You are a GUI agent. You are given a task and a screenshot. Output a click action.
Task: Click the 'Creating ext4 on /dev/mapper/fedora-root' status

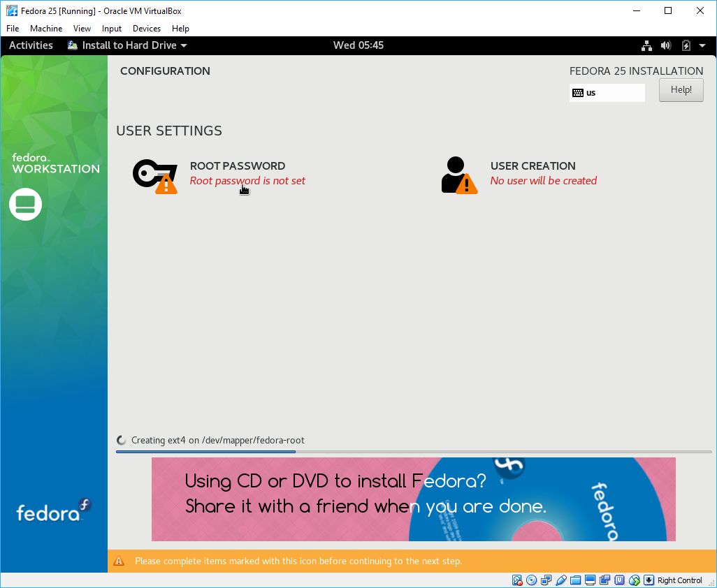pyautogui.click(x=217, y=441)
